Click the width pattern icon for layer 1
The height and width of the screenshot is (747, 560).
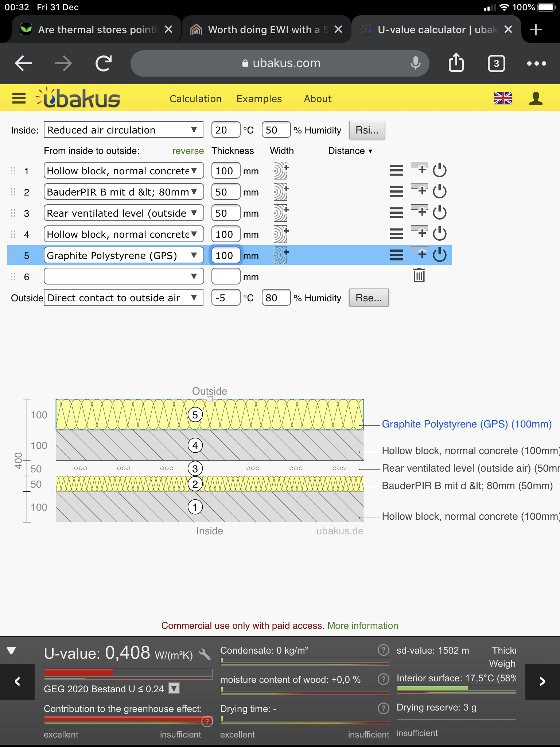(281, 171)
